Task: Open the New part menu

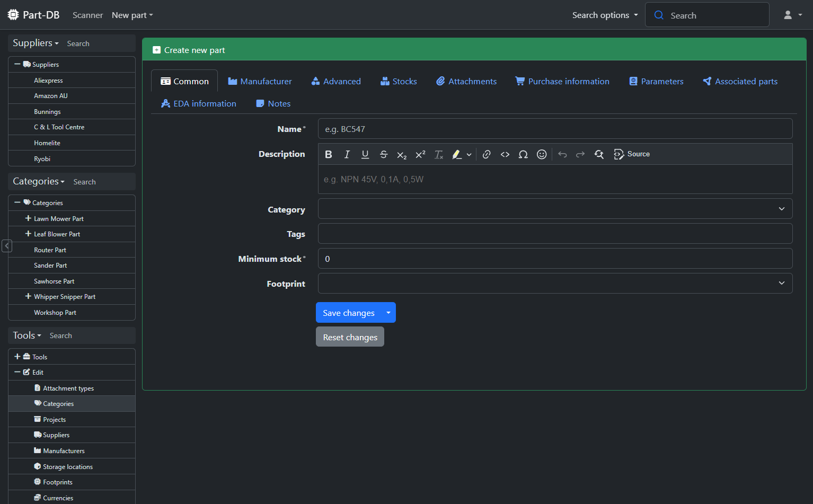Action: tap(132, 15)
